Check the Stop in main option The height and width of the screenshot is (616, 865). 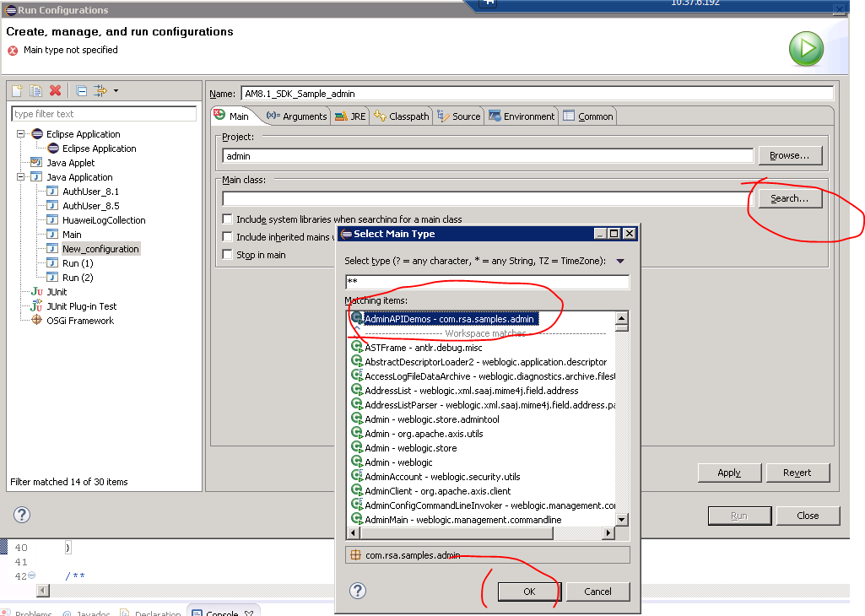[228, 255]
